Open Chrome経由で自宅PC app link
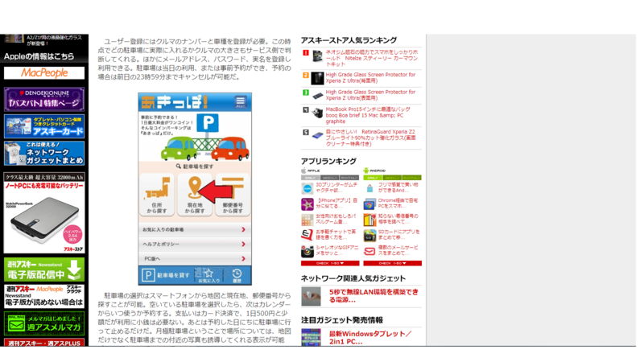 point(398,204)
